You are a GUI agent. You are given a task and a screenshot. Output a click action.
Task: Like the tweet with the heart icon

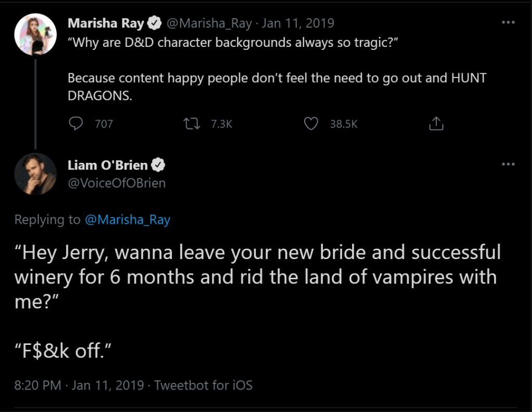[311, 123]
